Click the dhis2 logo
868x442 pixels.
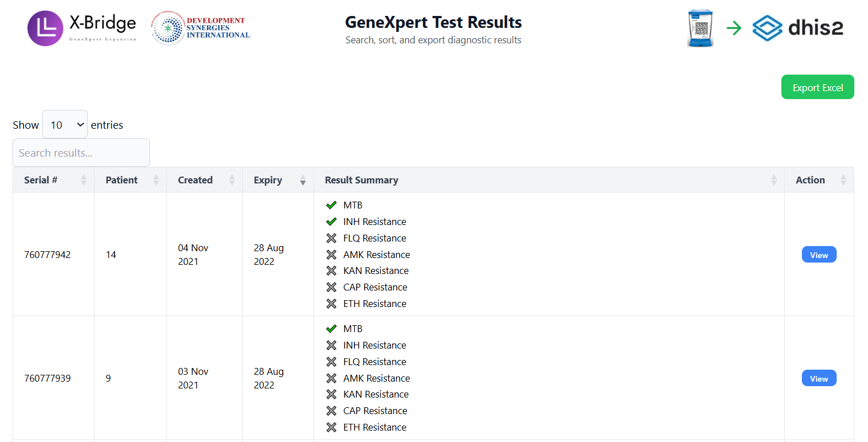tap(797, 28)
